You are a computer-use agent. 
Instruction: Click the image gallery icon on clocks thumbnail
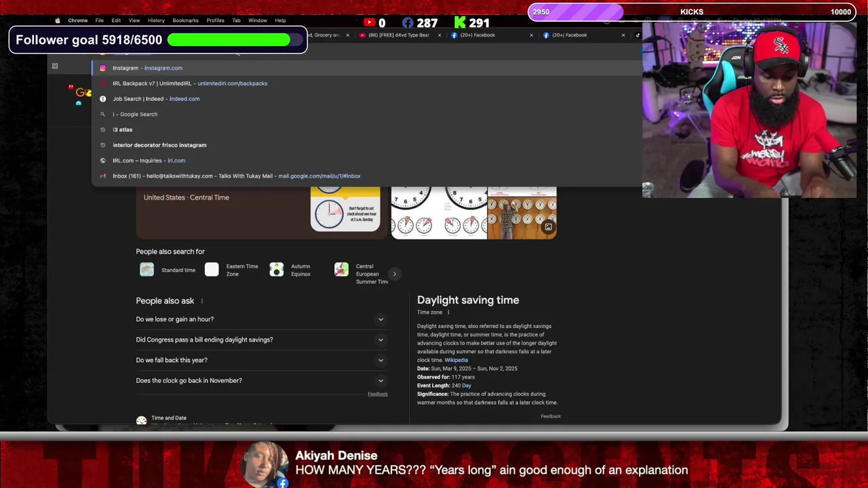click(548, 228)
